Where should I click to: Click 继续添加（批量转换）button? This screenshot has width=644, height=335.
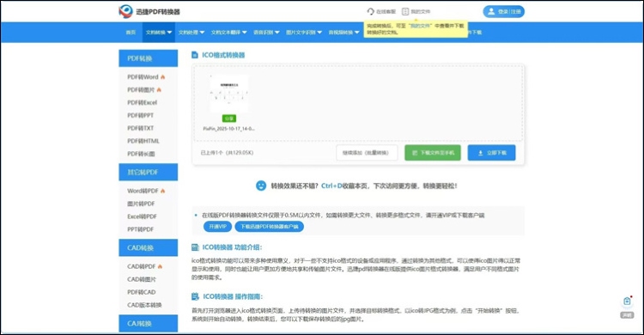(367, 153)
